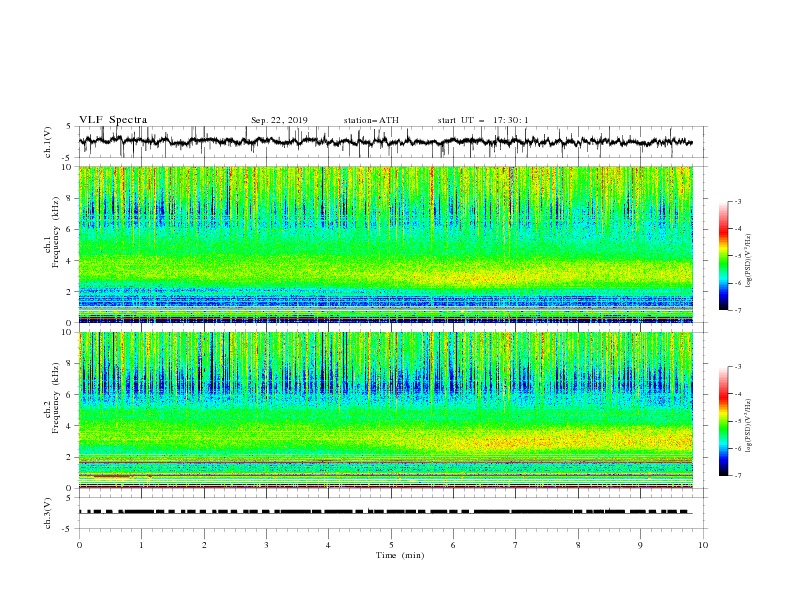792x612 pixels.
Task: Click the '-7' label on ch.2 color bar
Action: pos(737,476)
